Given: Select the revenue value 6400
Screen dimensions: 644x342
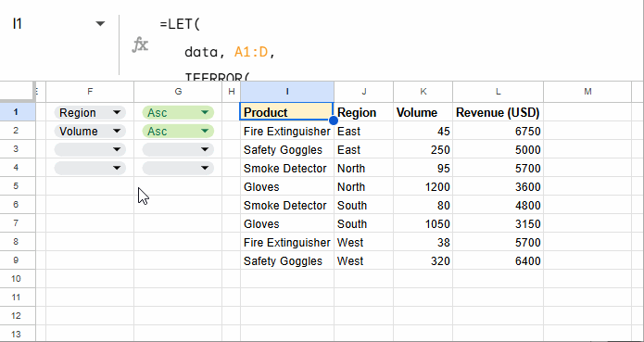Looking at the screenshot, I should click(499, 260).
